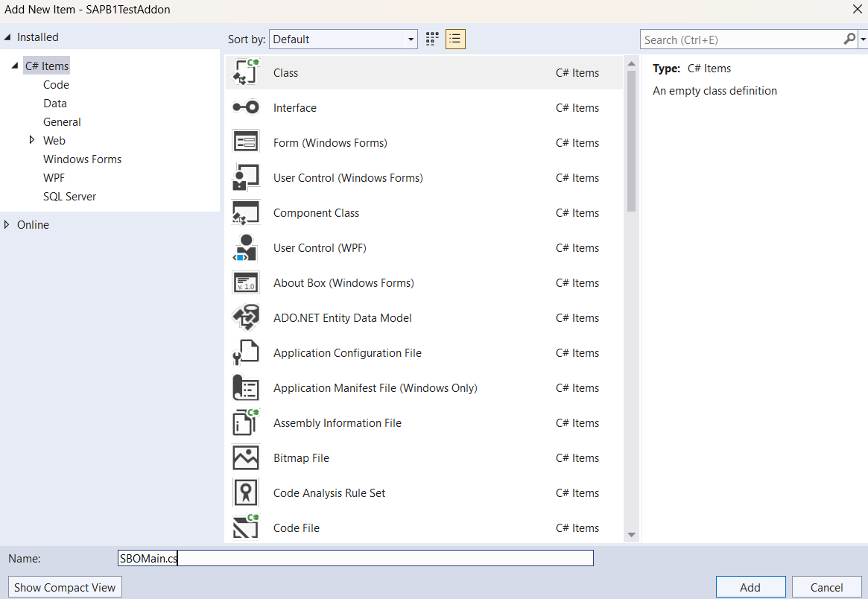Select the Code Analysis Rule Set icon
The image size is (868, 599).
[x=245, y=492]
